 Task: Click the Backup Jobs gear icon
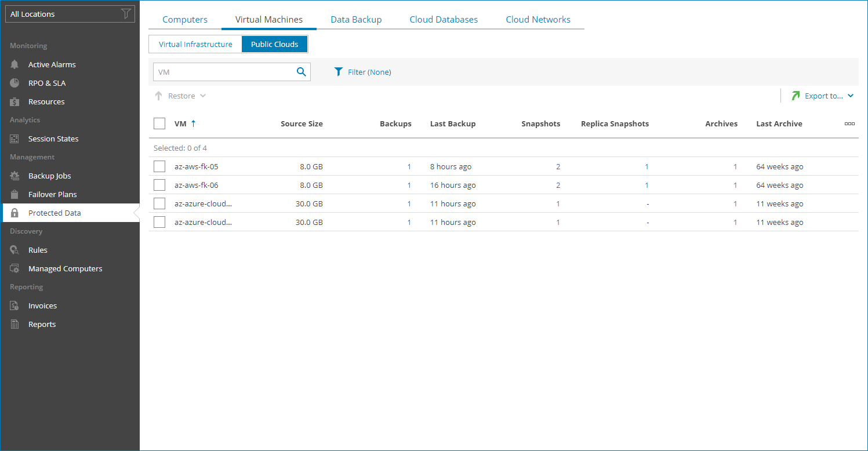coord(15,176)
